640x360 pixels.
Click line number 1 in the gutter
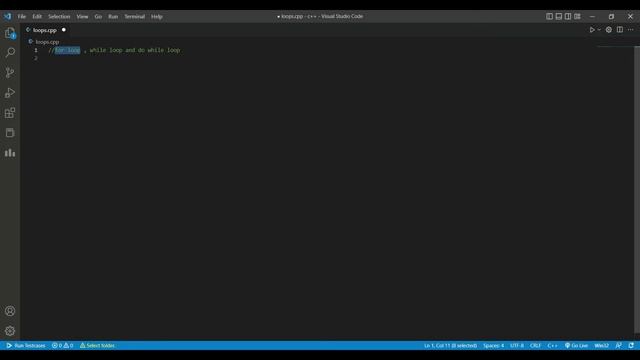coord(36,50)
